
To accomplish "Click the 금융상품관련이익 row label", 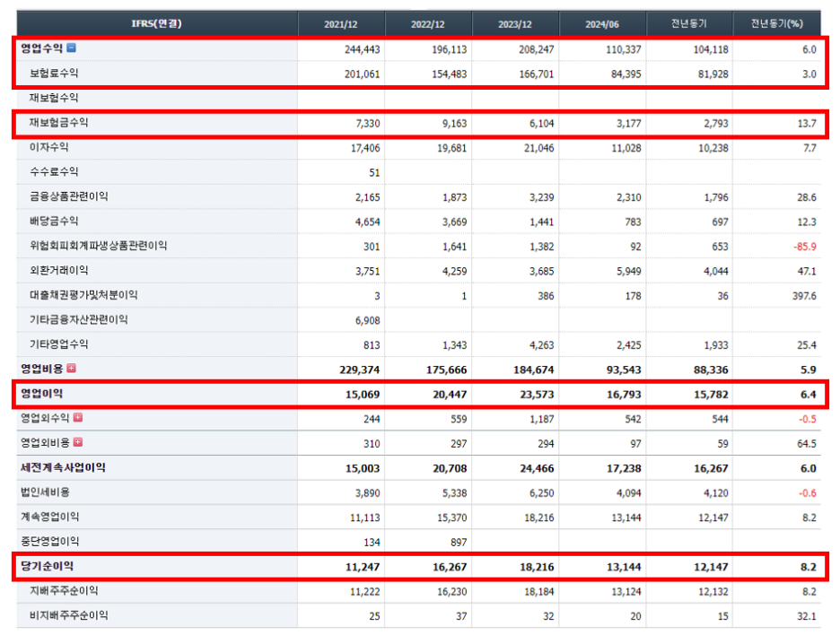I will [68, 196].
